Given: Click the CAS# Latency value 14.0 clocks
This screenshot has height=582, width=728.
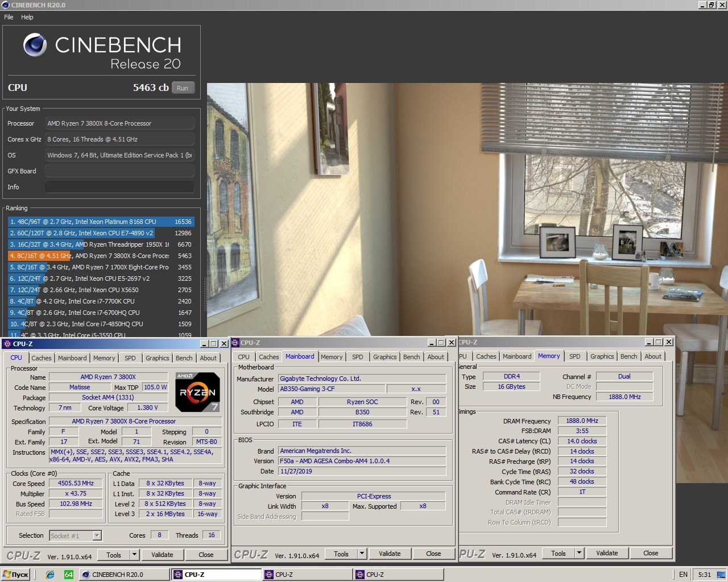Looking at the screenshot, I should tap(582, 441).
